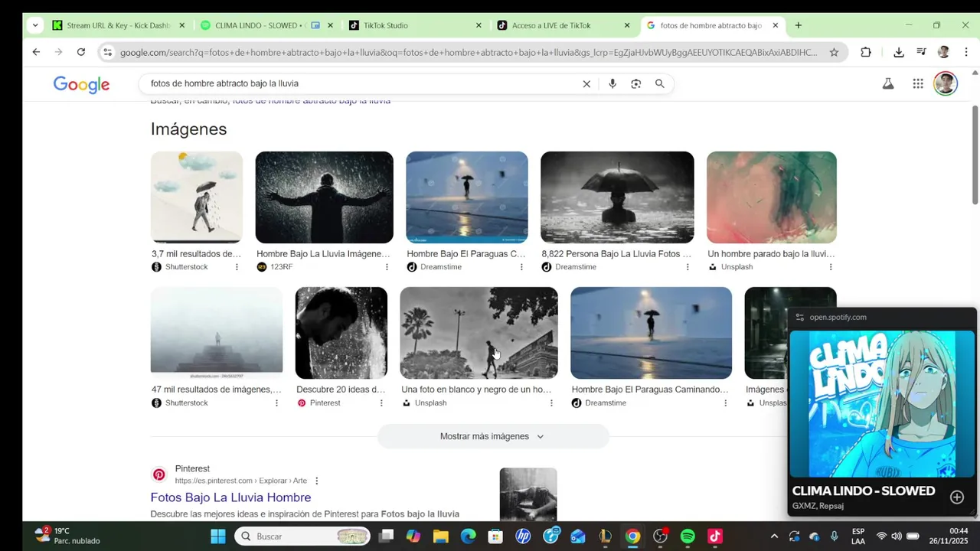The image size is (980, 551).
Task: Open the abstract pink-green painting thumbnail
Action: click(x=772, y=197)
